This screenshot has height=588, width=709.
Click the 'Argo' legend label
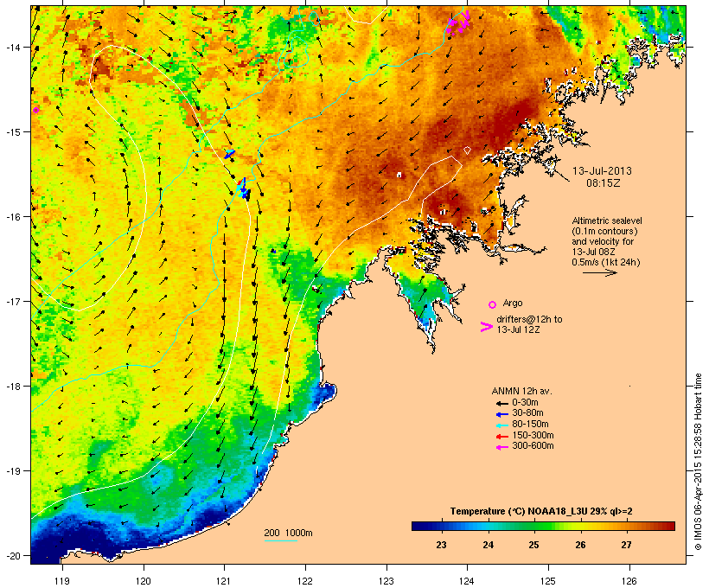tap(513, 303)
